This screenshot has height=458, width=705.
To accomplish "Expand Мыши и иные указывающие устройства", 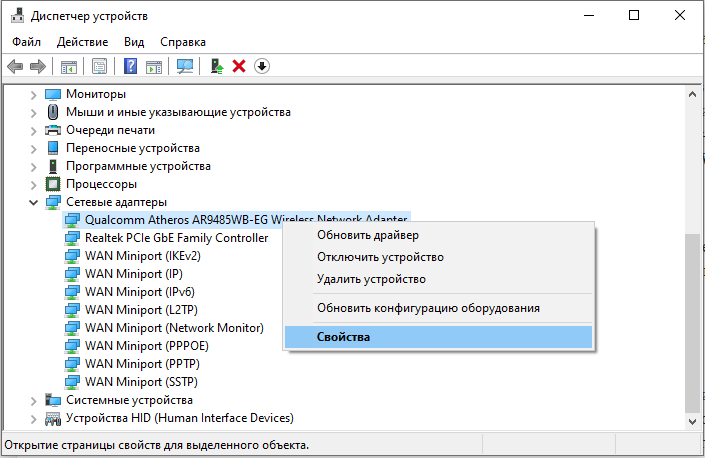I will (x=33, y=113).
